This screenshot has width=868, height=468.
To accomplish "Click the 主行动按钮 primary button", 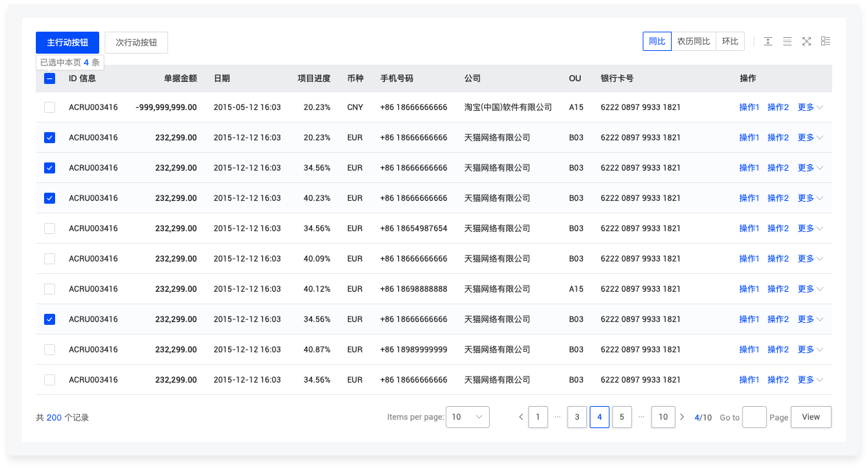I will tap(68, 43).
